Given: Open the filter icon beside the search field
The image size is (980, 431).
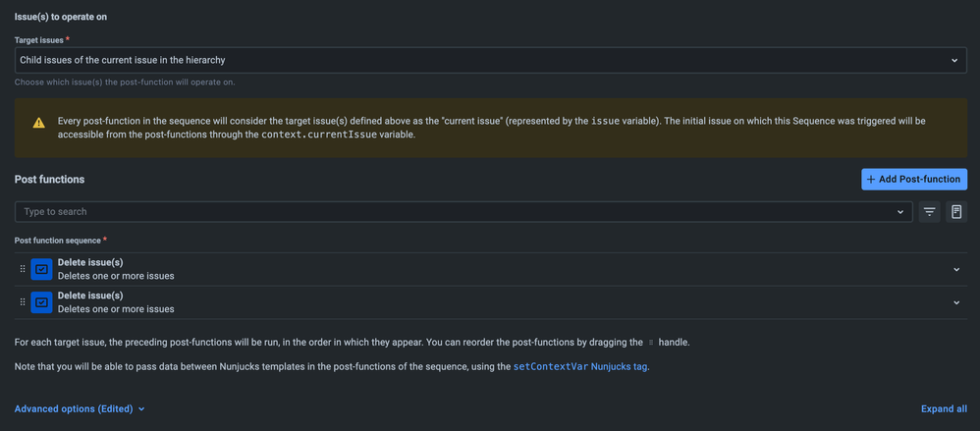Looking at the screenshot, I should 930,211.
